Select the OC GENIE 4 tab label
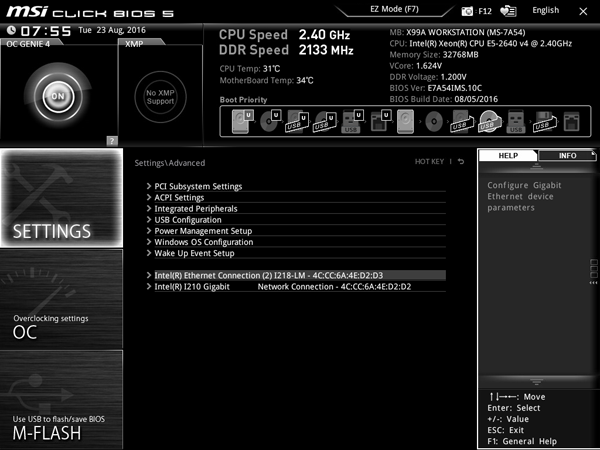This screenshot has width=600, height=450. click(28, 44)
